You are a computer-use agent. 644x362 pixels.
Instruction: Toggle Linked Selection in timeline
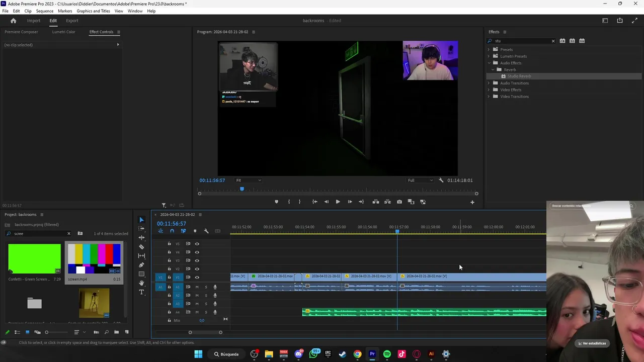click(183, 231)
